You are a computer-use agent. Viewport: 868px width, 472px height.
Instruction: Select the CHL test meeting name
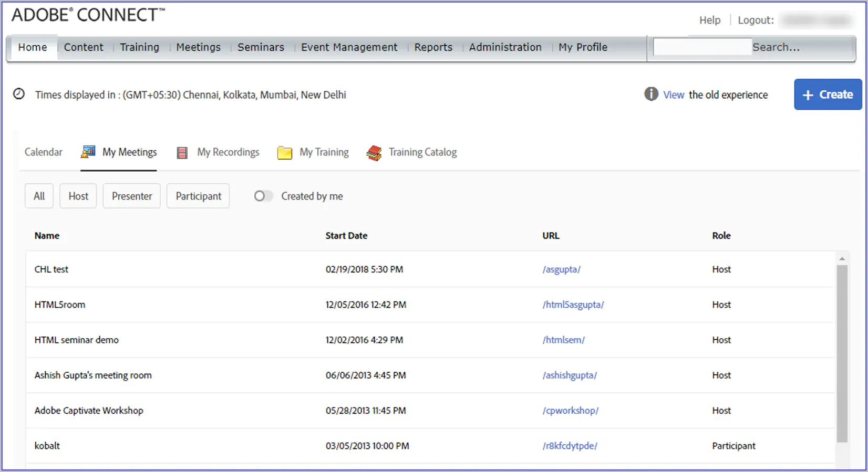(x=51, y=269)
